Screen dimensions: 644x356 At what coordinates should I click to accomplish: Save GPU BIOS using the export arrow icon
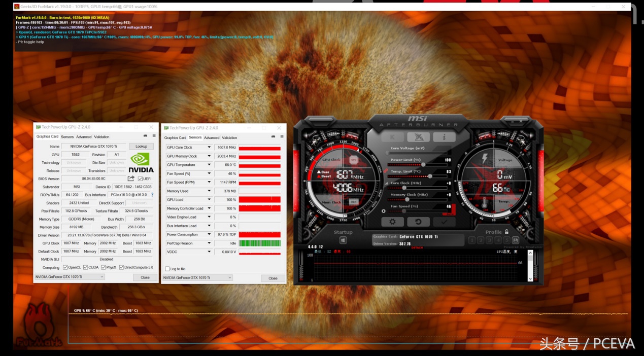pos(131,178)
